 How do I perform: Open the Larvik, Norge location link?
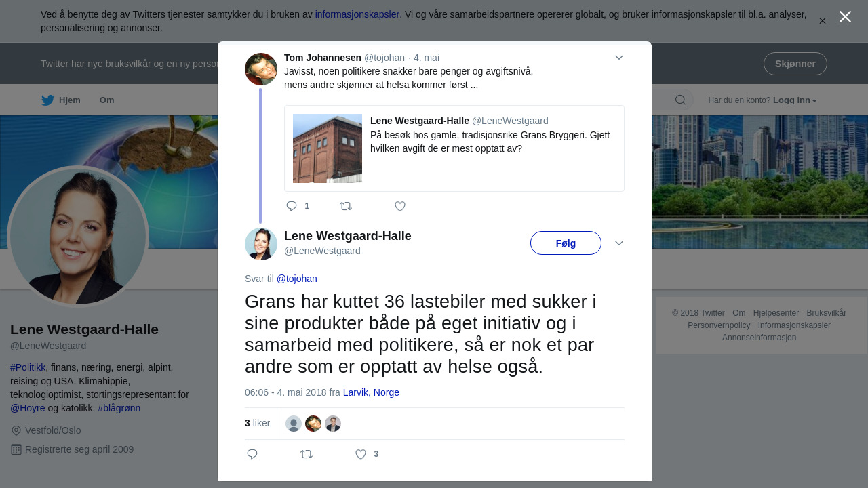[x=371, y=392]
